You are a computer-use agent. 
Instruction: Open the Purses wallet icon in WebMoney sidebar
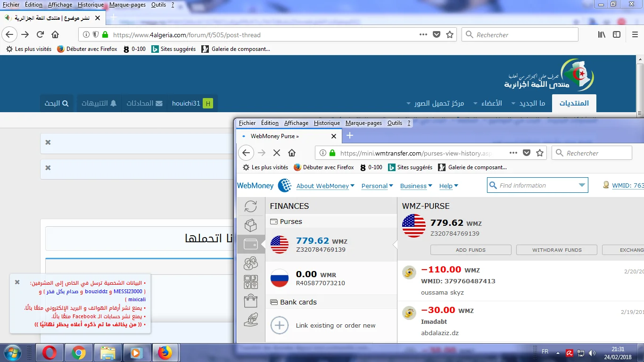tap(251, 244)
